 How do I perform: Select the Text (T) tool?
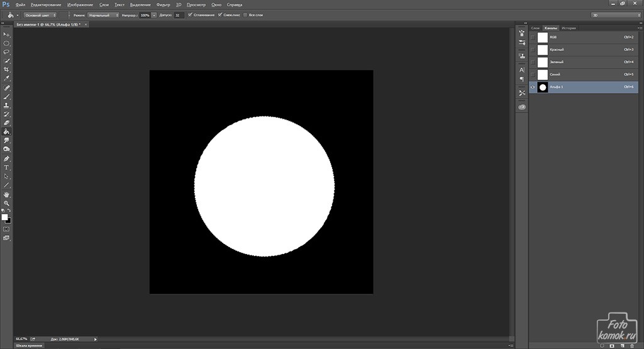click(7, 167)
